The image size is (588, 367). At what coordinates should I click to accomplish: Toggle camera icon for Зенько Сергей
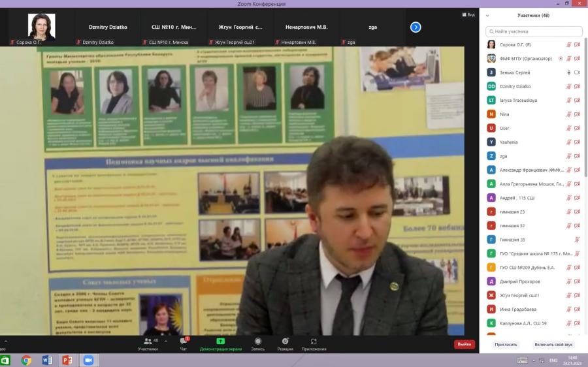point(577,72)
